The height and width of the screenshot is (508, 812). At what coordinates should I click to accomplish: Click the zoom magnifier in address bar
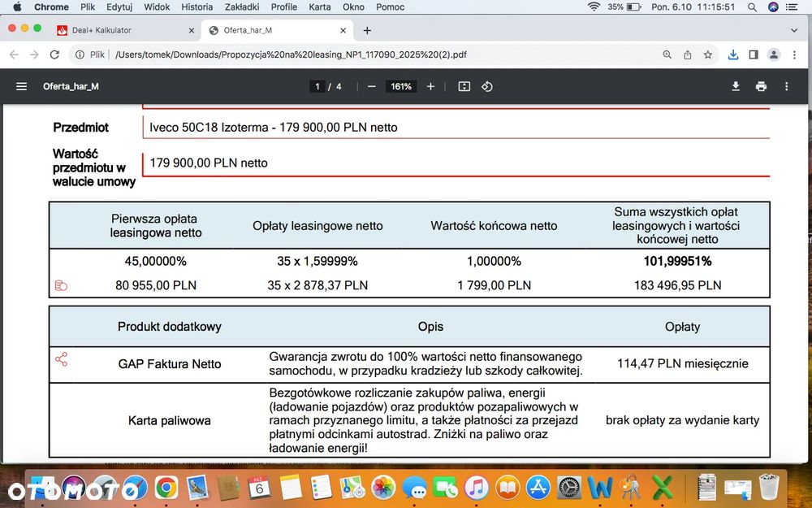(x=667, y=54)
